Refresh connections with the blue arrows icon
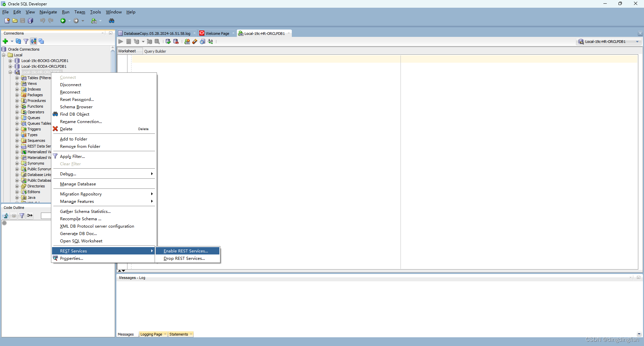 click(18, 41)
